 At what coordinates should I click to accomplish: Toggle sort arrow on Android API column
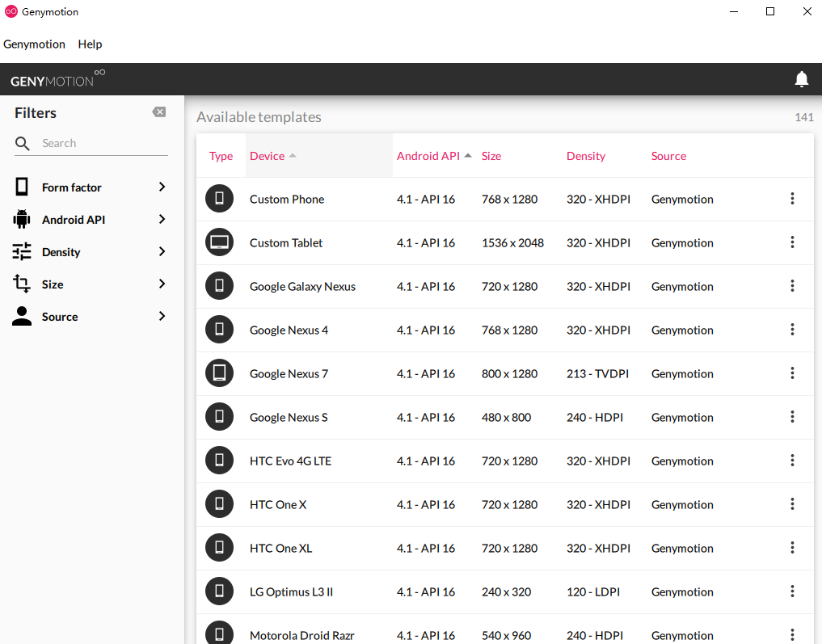point(468,156)
